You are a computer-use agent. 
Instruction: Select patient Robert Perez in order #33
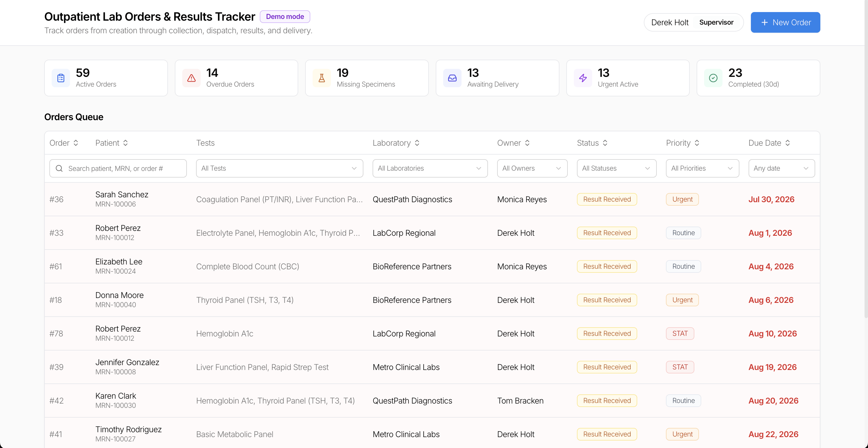click(118, 228)
